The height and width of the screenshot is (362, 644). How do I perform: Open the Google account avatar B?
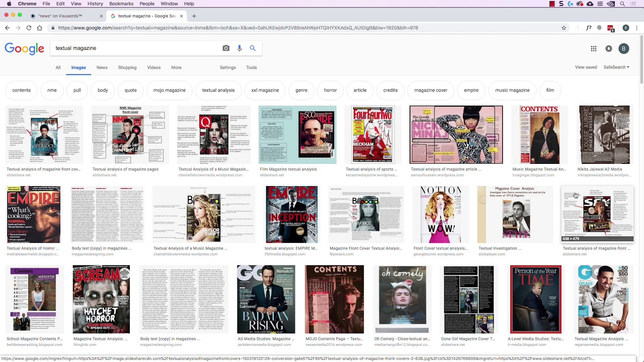pos(624,49)
